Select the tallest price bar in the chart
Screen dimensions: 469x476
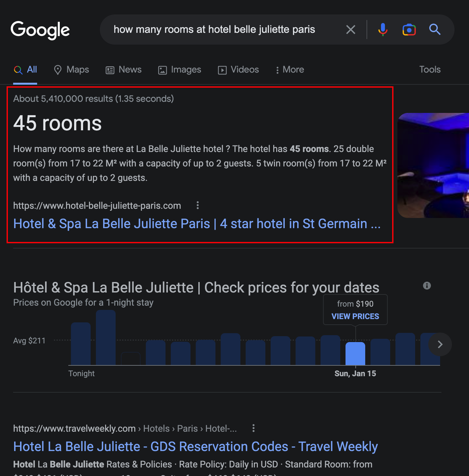105,337
